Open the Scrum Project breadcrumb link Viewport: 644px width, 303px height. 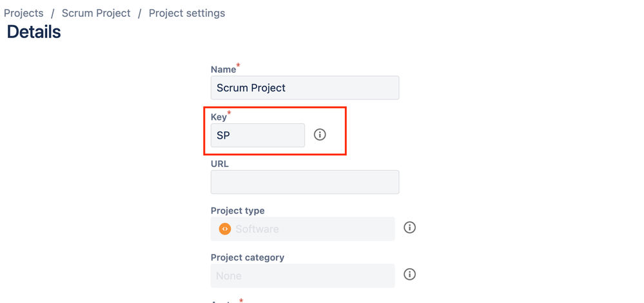(x=96, y=13)
